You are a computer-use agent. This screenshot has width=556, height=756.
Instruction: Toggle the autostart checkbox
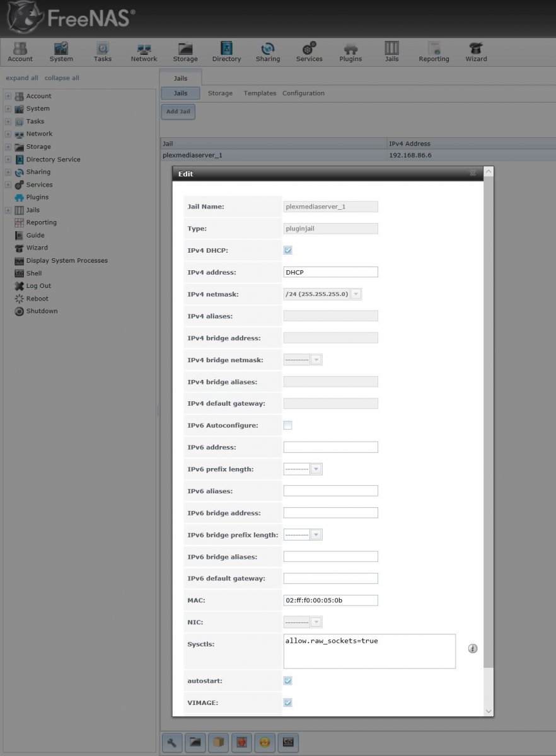coord(287,680)
